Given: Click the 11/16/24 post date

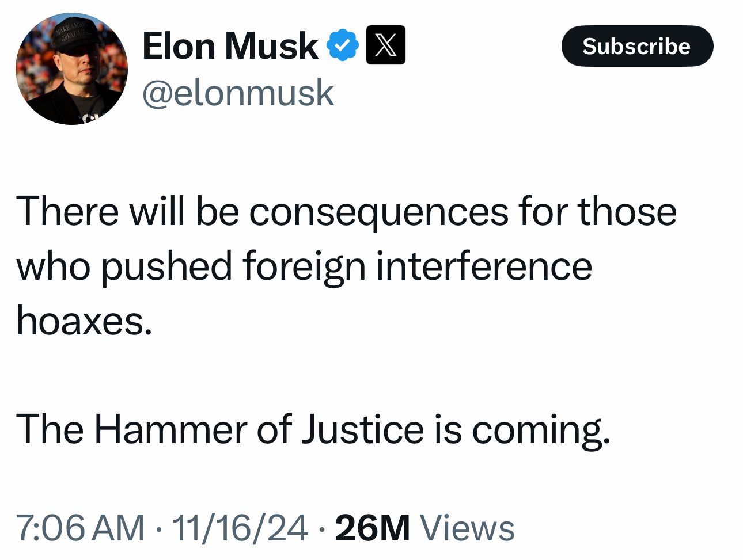Looking at the screenshot, I should (239, 528).
